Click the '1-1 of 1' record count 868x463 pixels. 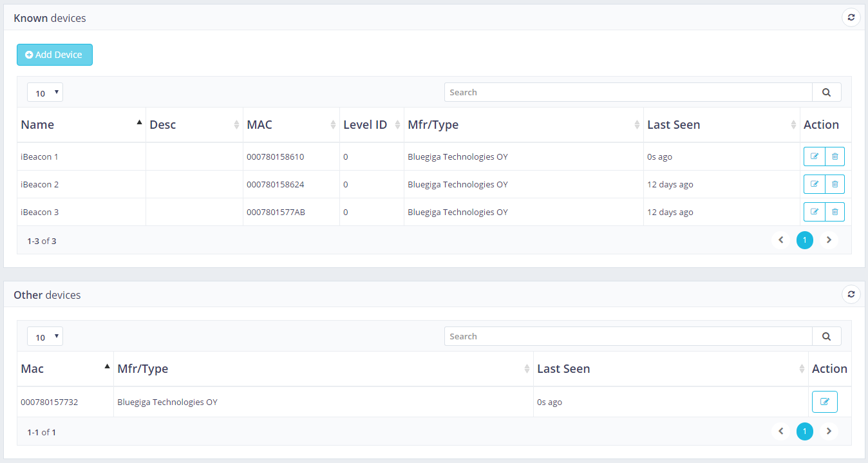(x=42, y=432)
